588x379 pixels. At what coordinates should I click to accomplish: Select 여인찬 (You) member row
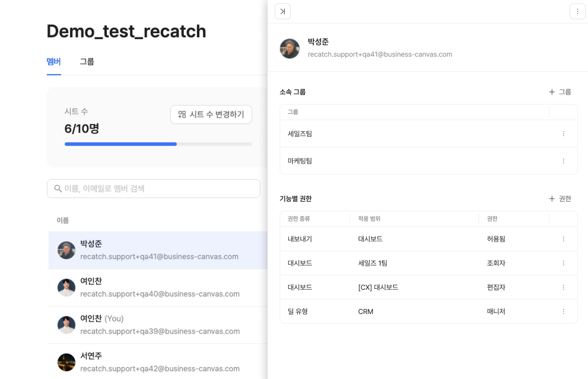pos(157,325)
